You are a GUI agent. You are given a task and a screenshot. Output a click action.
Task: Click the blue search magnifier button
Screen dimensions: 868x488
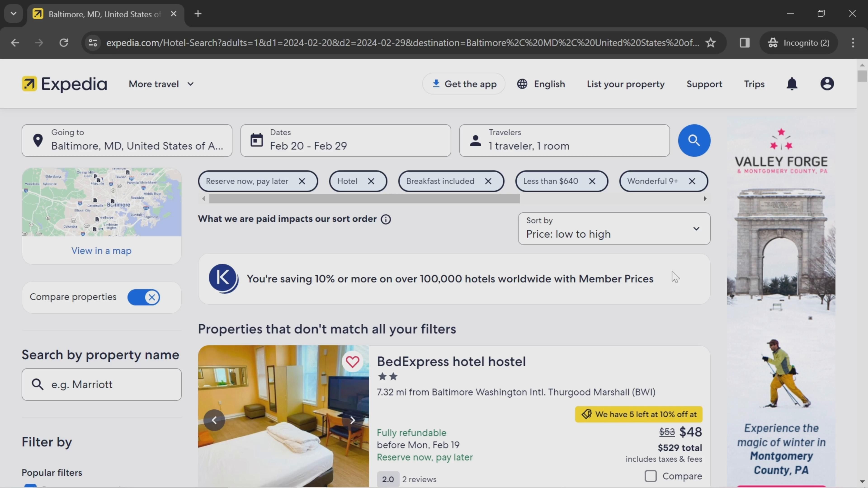click(x=694, y=141)
